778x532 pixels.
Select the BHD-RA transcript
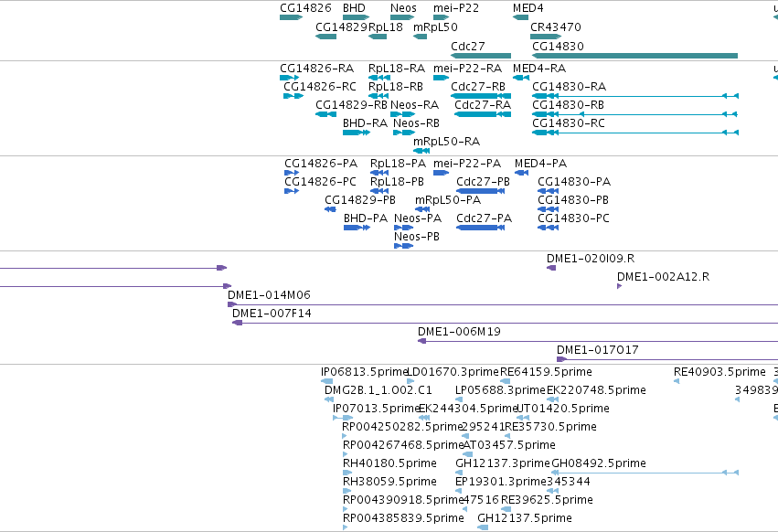(357, 133)
